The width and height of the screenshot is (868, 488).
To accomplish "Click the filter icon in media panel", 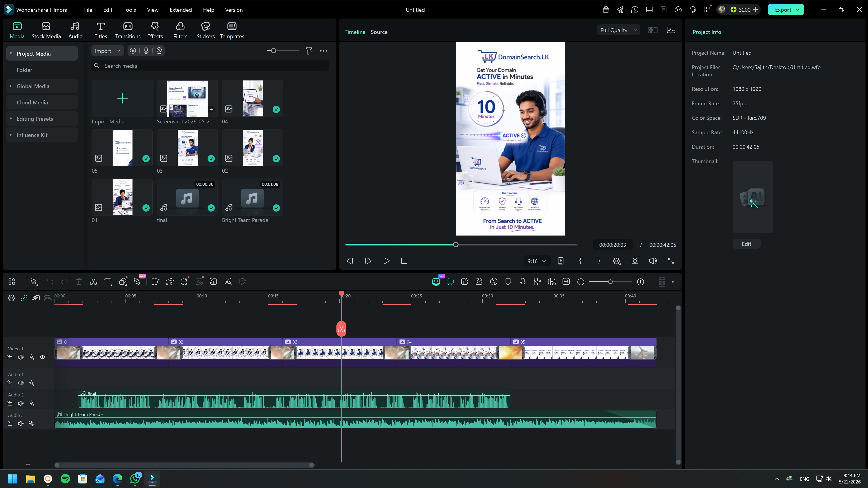I will coord(309,51).
